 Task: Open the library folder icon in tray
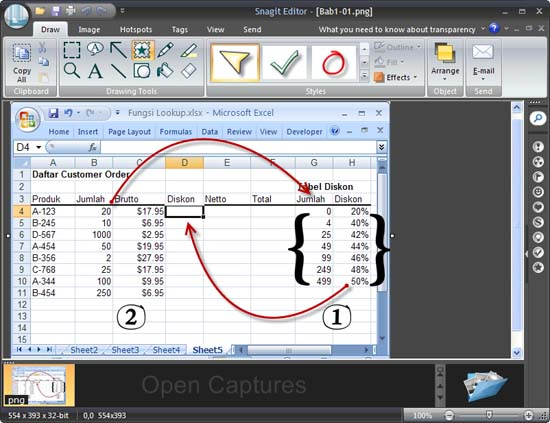485,385
